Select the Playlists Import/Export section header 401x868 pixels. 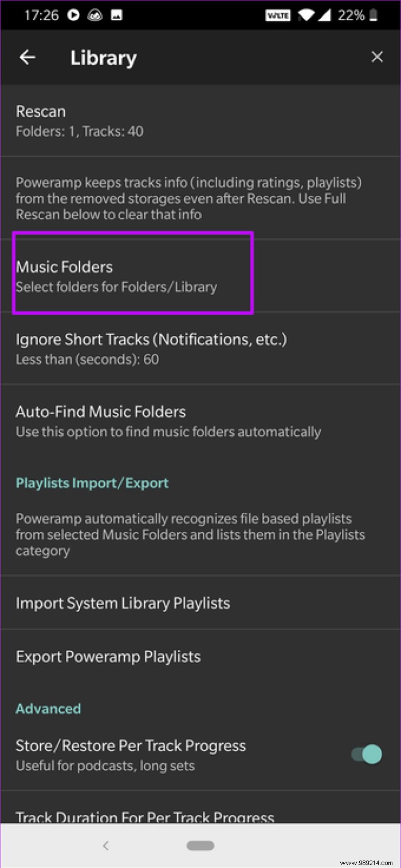92,483
